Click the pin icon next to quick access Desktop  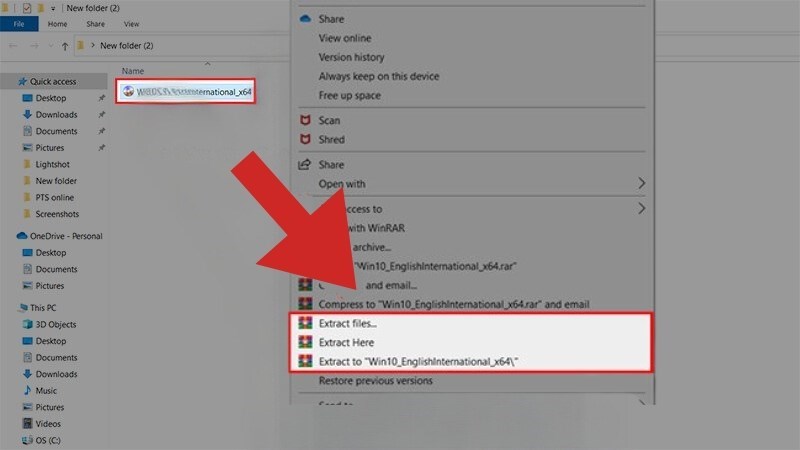102,98
